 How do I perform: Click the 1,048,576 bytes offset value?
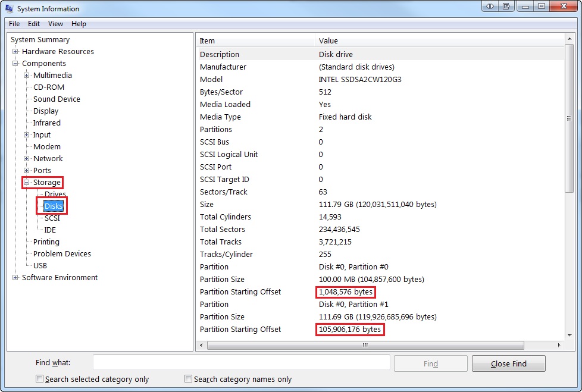346,292
